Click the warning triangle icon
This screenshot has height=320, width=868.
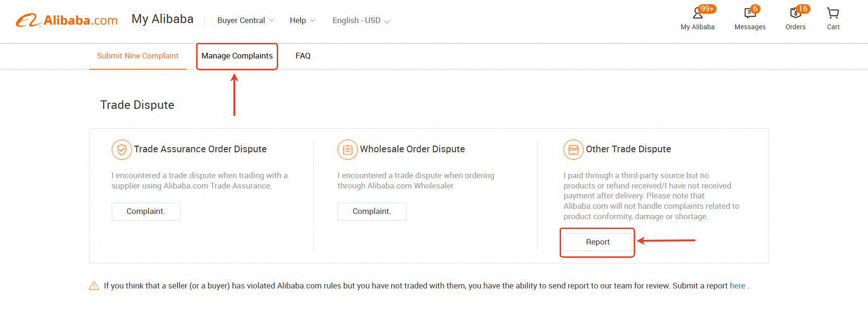[x=94, y=286]
